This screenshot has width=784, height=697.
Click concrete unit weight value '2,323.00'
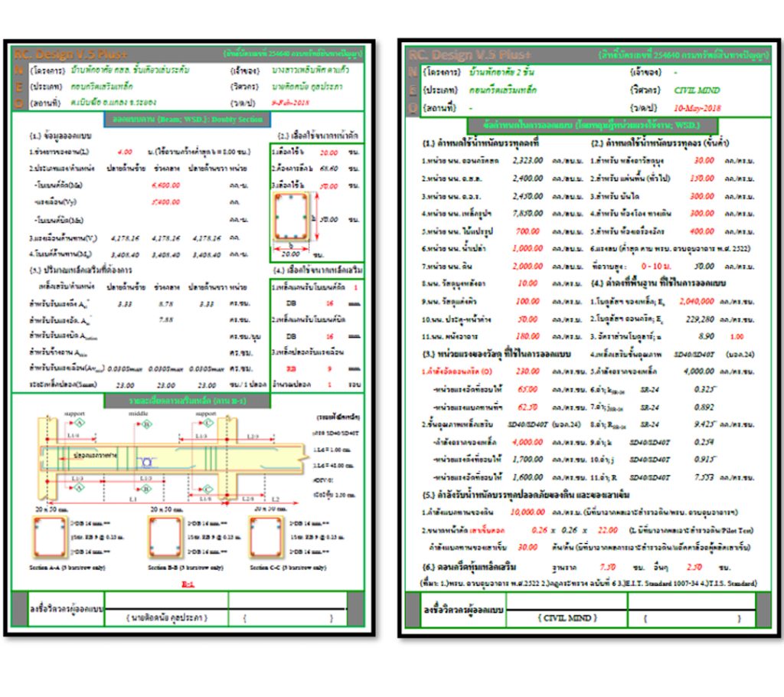coord(528,161)
